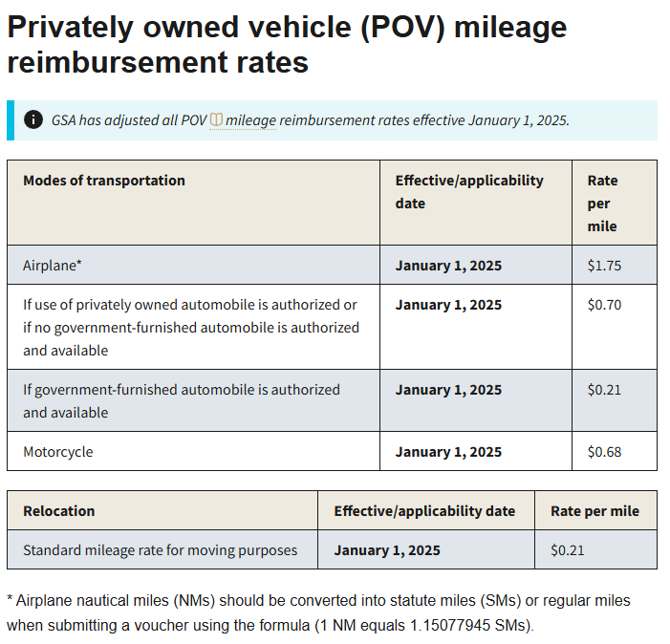Click the info icon in the alert banner

33,119
